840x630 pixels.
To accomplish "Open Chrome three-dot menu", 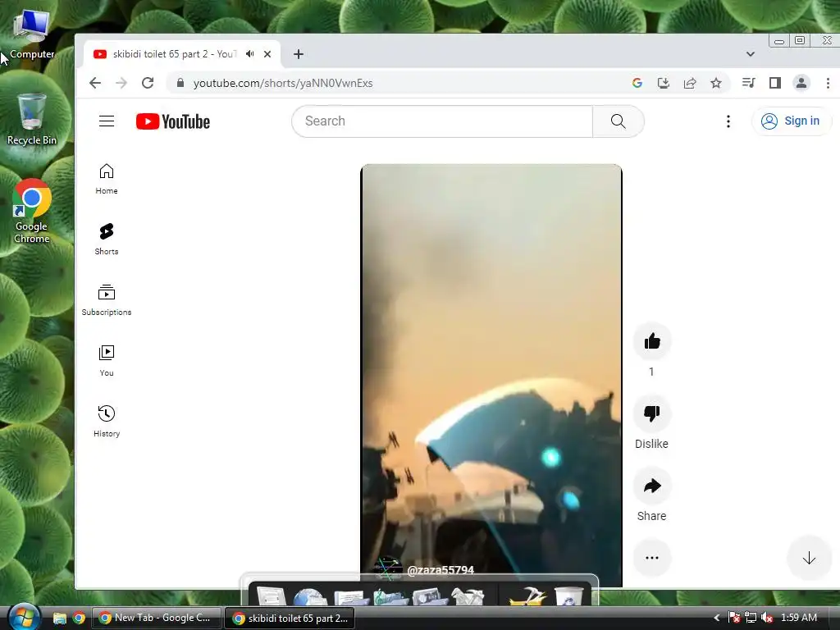I will pos(828,83).
